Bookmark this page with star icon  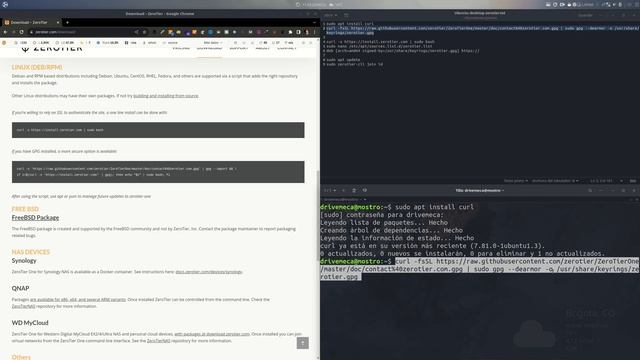(144, 32)
